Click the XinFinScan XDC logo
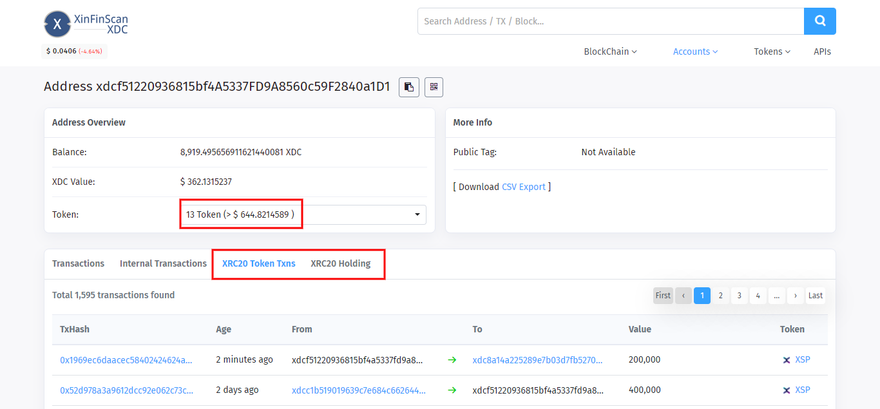This screenshot has width=880, height=409. (87, 23)
